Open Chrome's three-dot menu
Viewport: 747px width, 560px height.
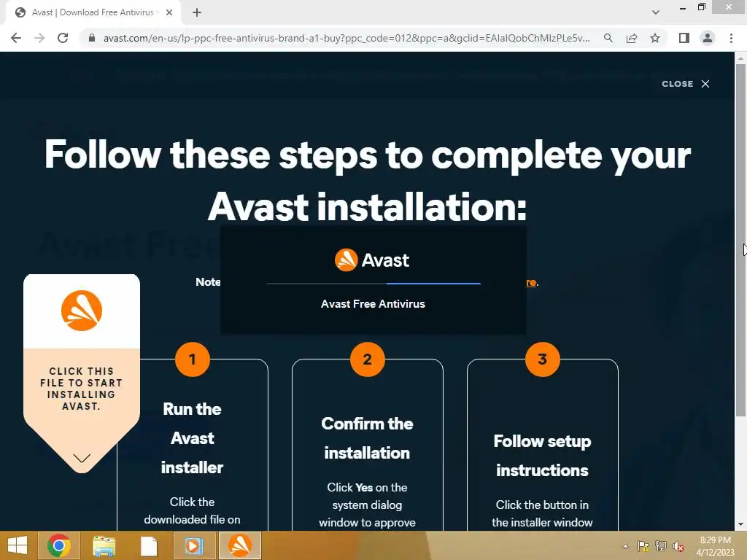731,38
